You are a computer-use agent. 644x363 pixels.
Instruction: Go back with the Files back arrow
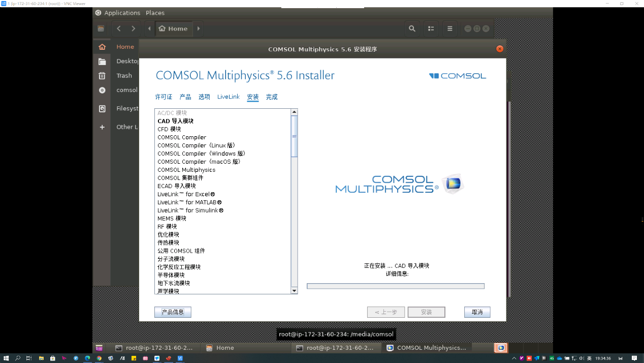119,29
